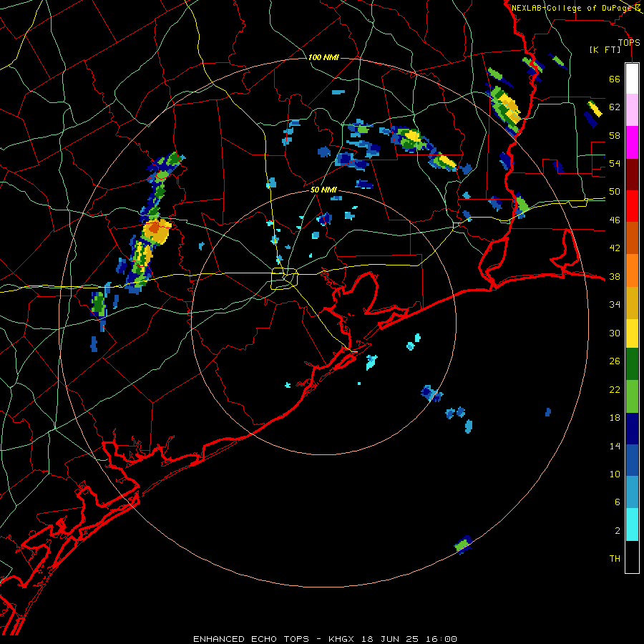Click the black TH legend swatch
This screenshot has height=644, width=644.
click(x=632, y=557)
